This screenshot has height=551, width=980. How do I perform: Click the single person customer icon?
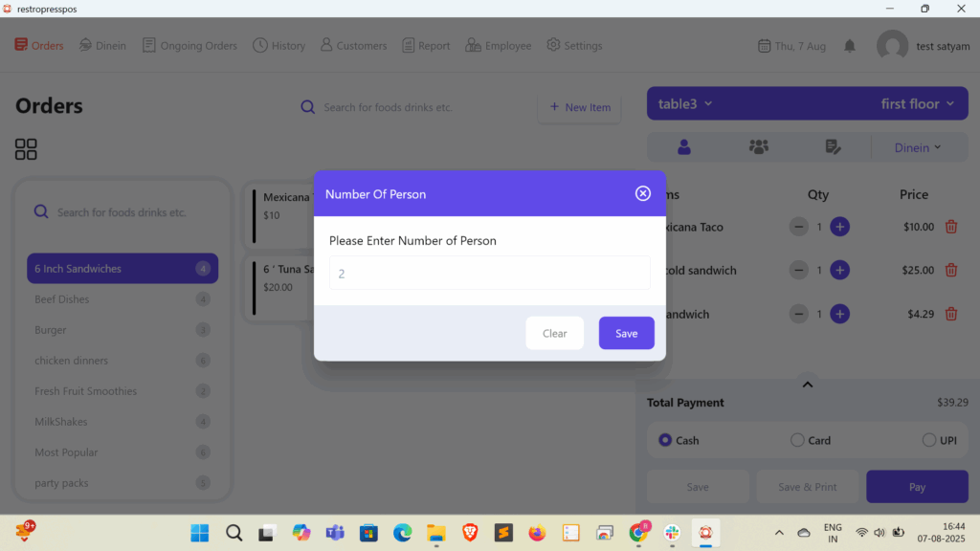(684, 147)
